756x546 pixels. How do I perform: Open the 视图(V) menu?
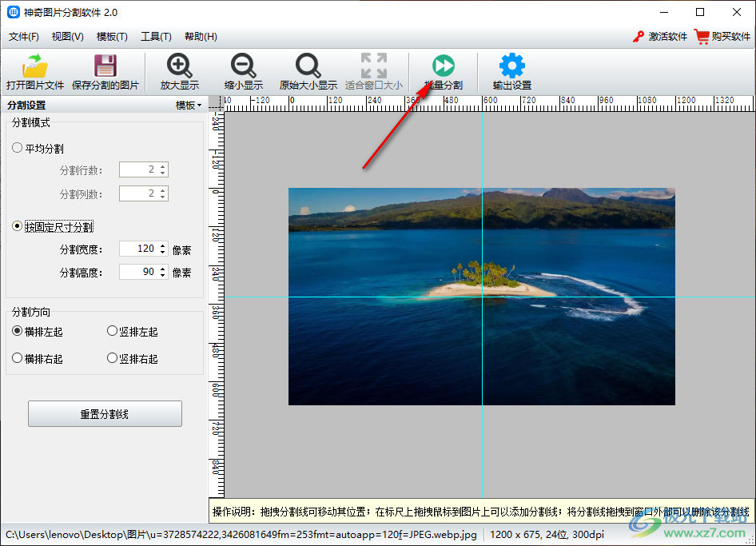[67, 37]
